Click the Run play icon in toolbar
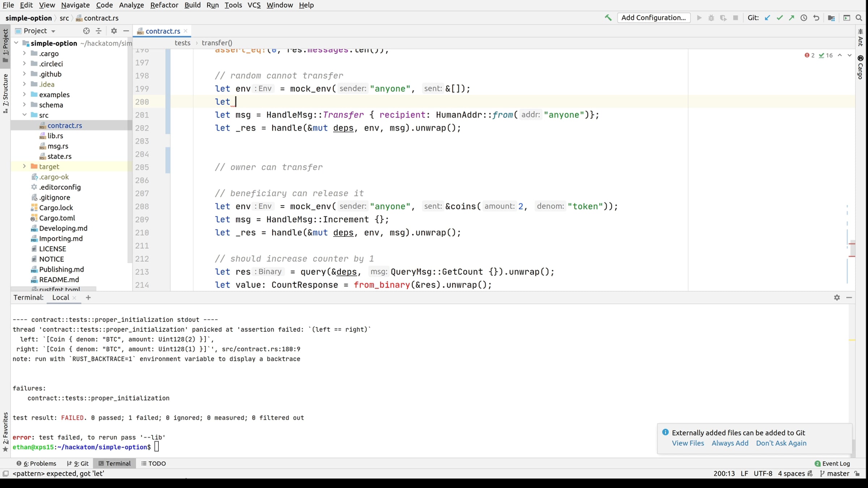This screenshot has width=868, height=488. (699, 18)
